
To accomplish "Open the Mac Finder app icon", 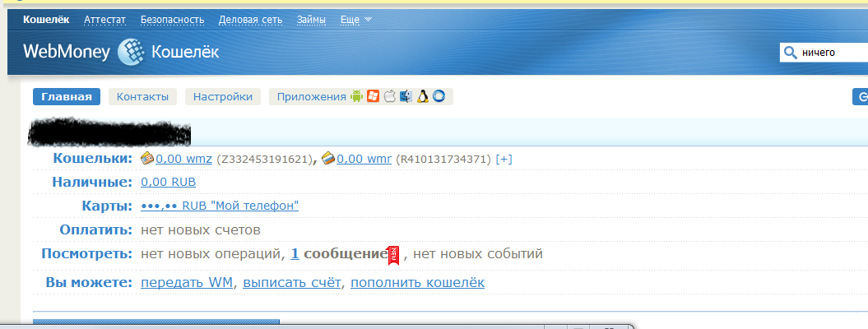I will (406, 96).
